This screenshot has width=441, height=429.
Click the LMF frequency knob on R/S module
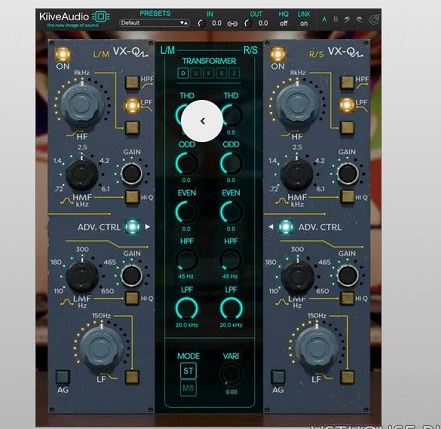[x=297, y=277]
